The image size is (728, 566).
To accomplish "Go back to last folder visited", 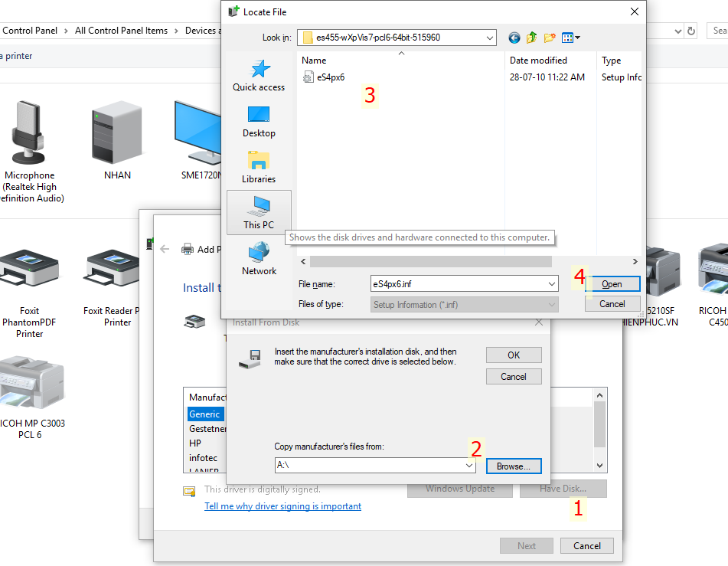I will (514, 38).
